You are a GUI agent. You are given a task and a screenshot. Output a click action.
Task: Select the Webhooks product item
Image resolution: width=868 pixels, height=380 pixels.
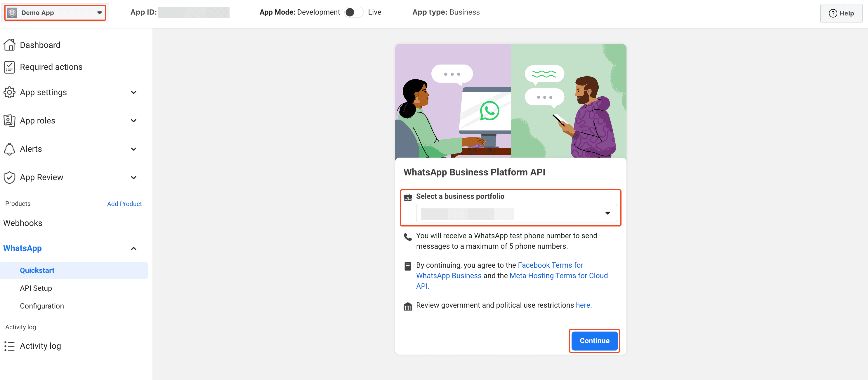click(x=23, y=223)
